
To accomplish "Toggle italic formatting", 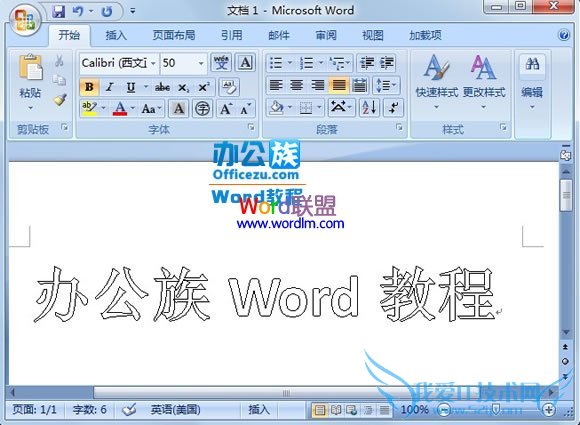I will pyautogui.click(x=109, y=87).
